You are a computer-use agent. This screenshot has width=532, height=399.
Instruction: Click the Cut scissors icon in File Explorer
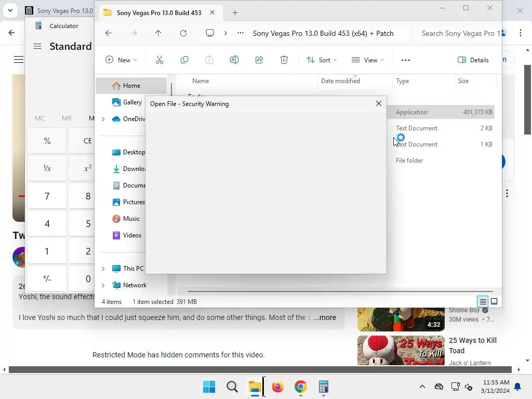pyautogui.click(x=159, y=60)
